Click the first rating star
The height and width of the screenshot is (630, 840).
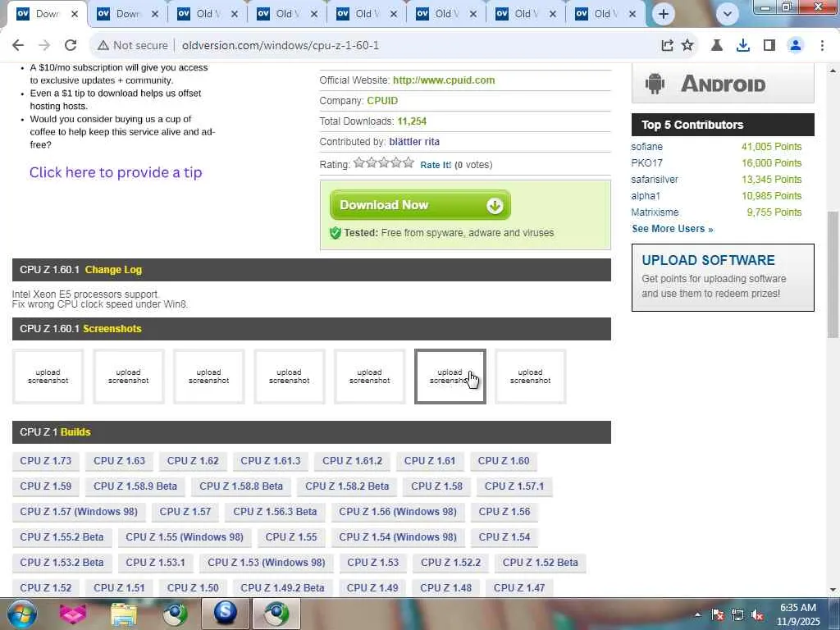click(359, 163)
